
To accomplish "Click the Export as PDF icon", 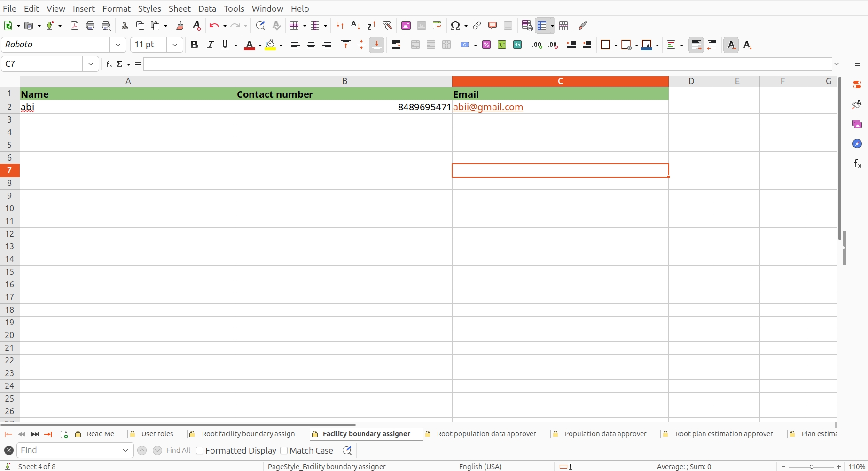I will click(x=74, y=26).
